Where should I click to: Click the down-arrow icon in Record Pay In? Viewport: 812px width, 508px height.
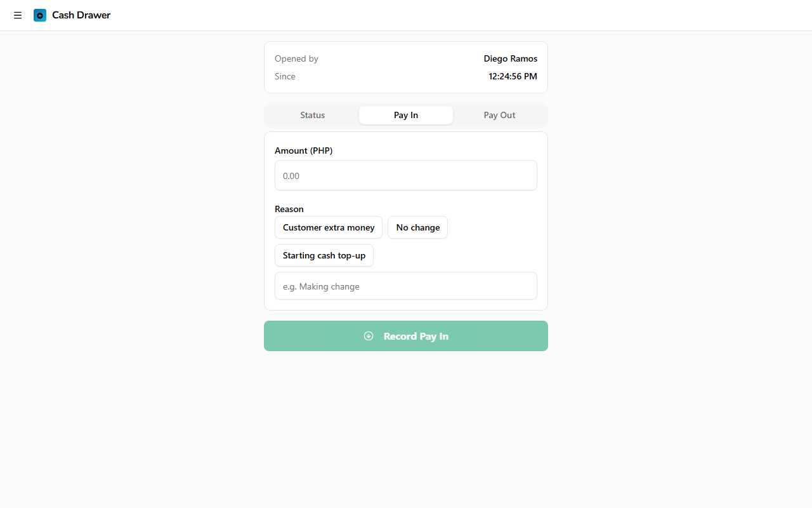pos(369,336)
